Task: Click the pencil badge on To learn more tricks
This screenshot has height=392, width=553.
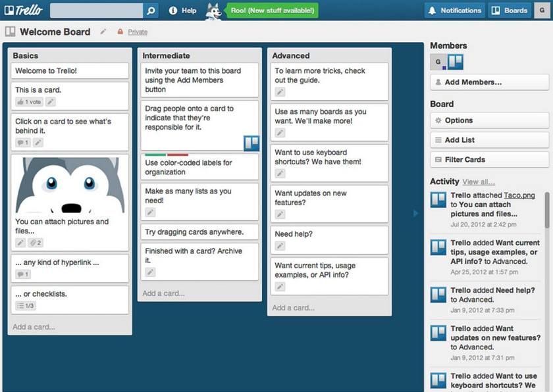Action: [x=280, y=92]
